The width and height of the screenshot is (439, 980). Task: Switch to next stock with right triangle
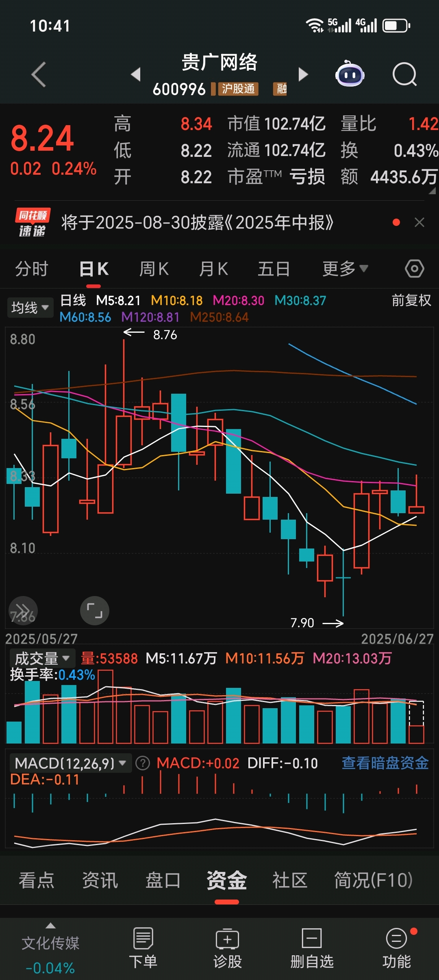[303, 74]
